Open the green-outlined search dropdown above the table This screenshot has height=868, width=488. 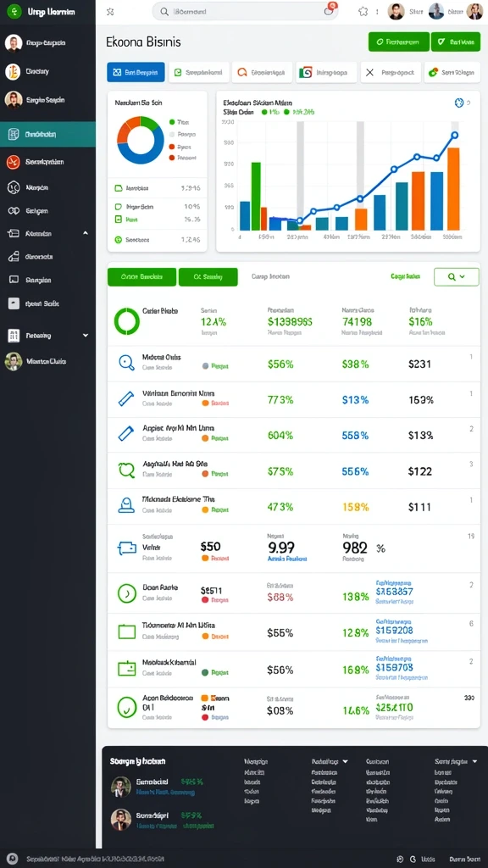457,277
